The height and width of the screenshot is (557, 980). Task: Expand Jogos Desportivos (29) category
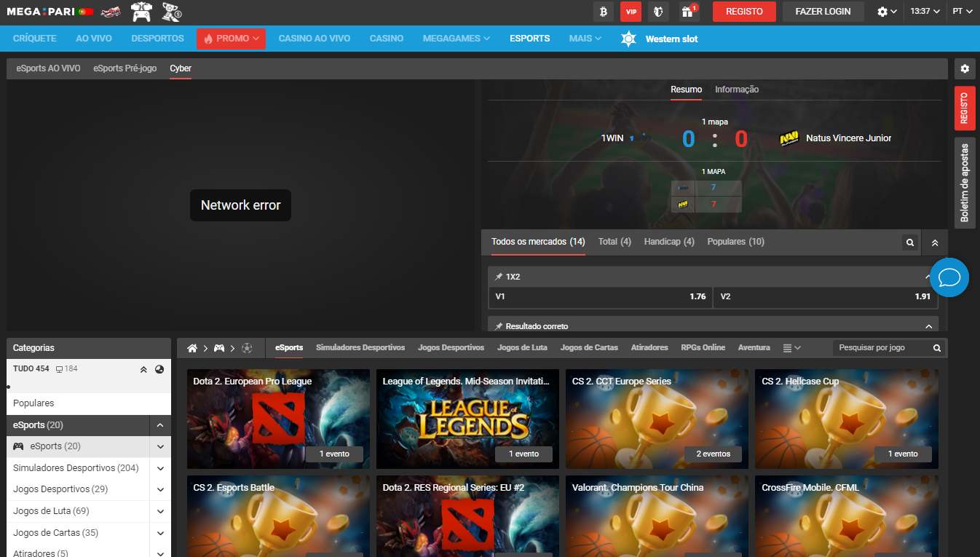point(160,489)
